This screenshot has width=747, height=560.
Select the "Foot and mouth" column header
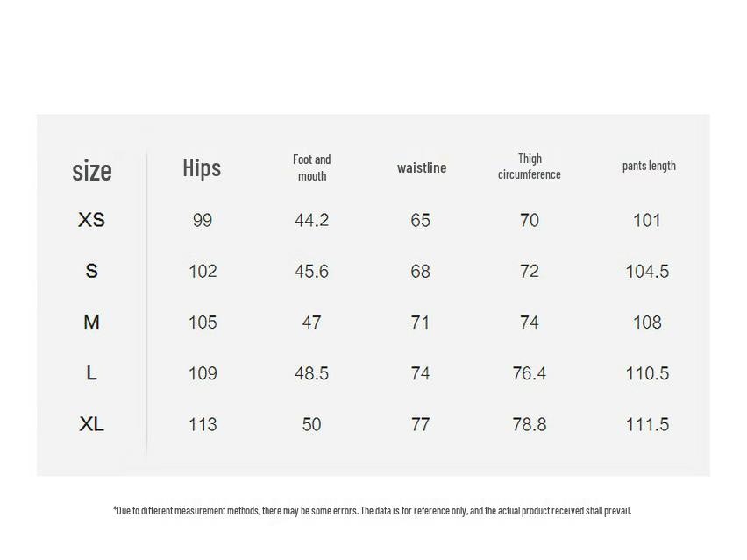[x=312, y=167]
